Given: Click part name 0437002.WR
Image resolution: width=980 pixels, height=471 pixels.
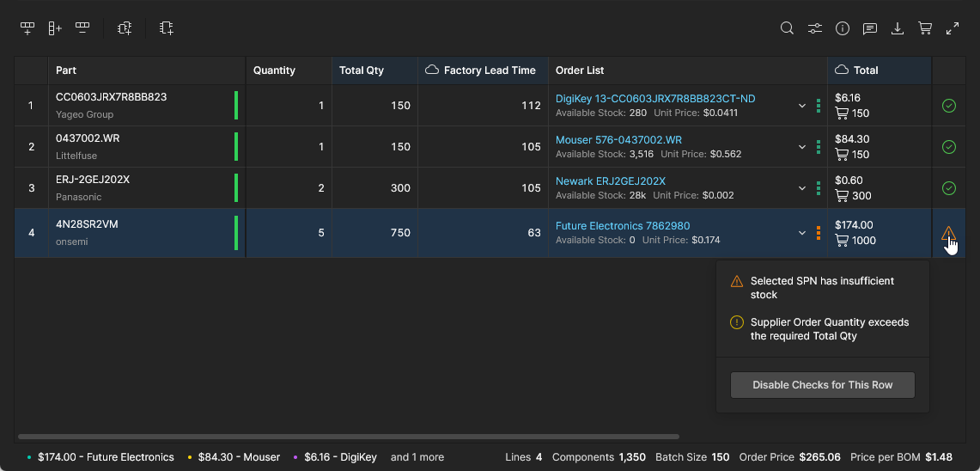Looking at the screenshot, I should 88,138.
